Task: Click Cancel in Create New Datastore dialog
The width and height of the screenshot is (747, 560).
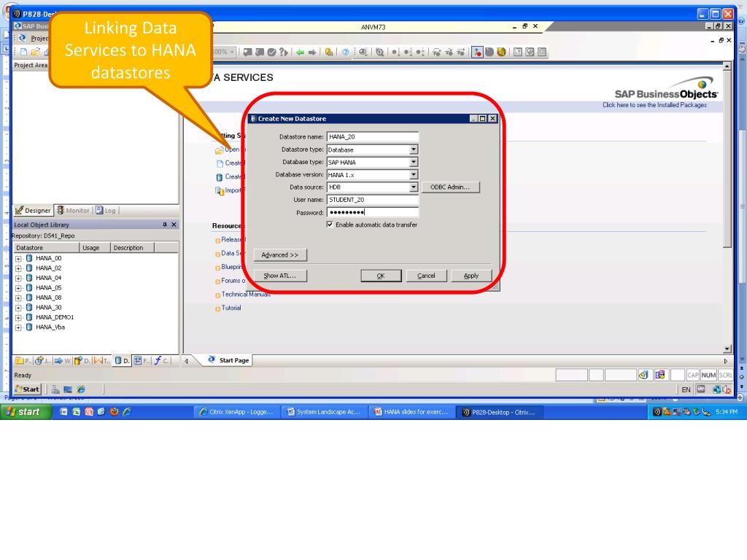Action: 426,276
